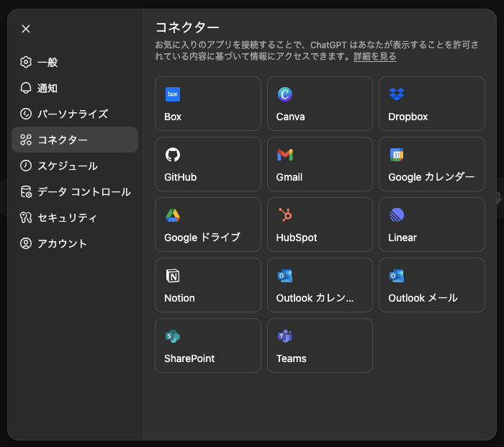Follow the 詳細を見る link
Viewport: 504px width, 447px height.
pos(375,57)
